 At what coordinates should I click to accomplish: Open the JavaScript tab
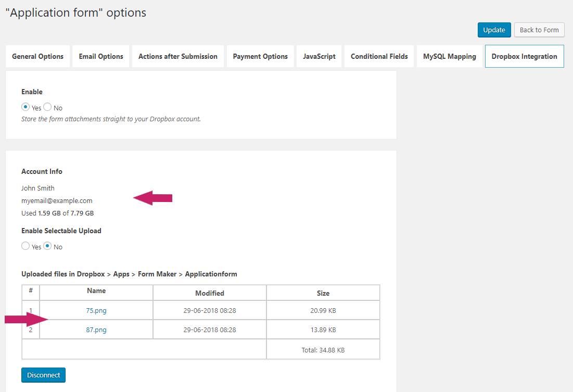(x=319, y=56)
